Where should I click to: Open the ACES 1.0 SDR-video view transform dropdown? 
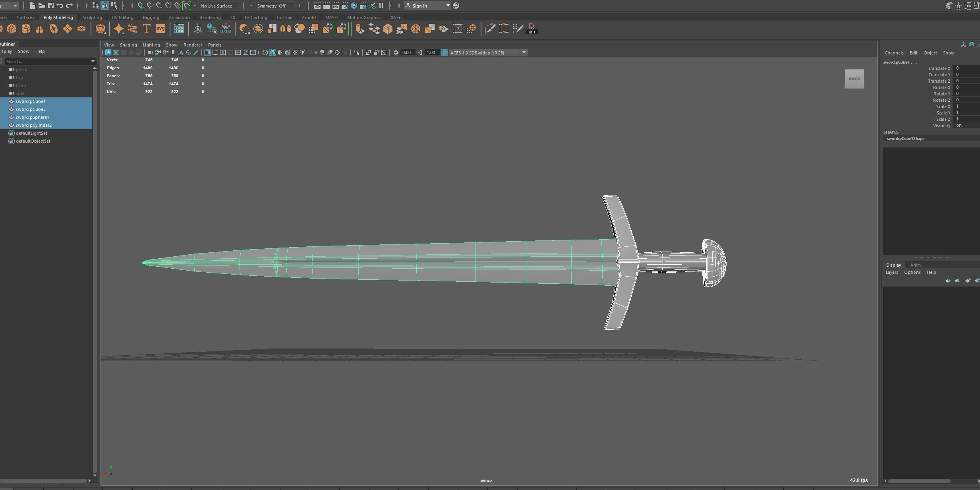tap(524, 52)
